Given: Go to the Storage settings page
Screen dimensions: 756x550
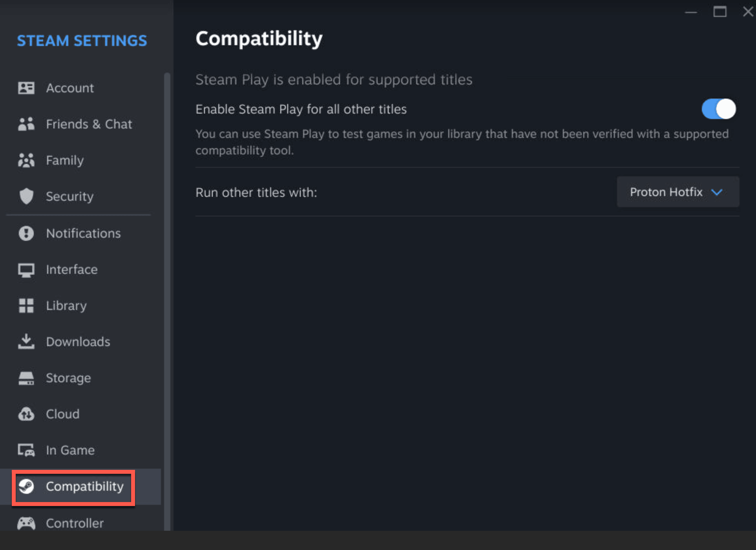Looking at the screenshot, I should (68, 378).
